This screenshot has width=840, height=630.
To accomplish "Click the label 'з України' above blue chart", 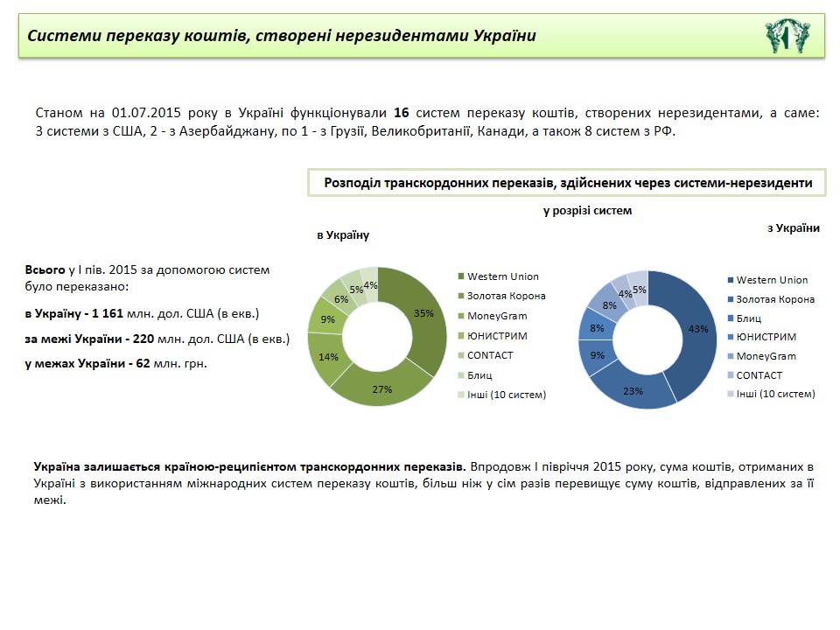I will pyautogui.click(x=794, y=228).
